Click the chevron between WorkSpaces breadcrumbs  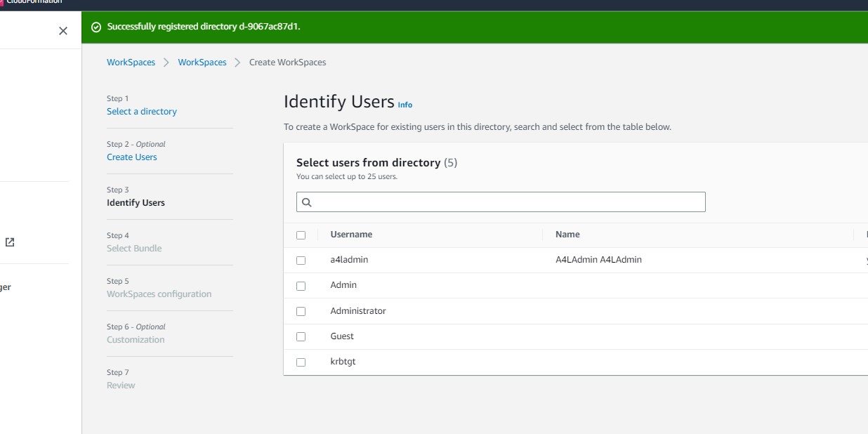[166, 62]
